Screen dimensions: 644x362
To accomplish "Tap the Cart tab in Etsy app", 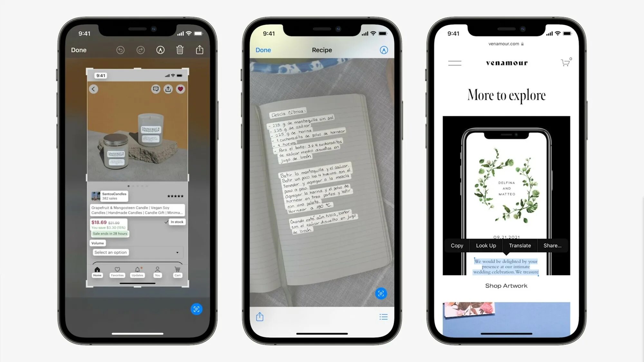I will click(177, 271).
